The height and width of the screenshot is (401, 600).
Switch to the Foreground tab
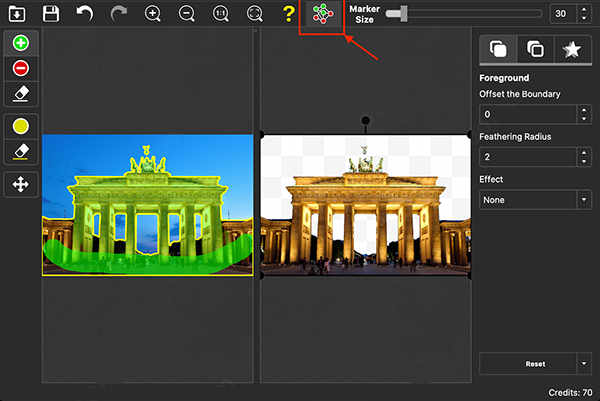click(498, 49)
